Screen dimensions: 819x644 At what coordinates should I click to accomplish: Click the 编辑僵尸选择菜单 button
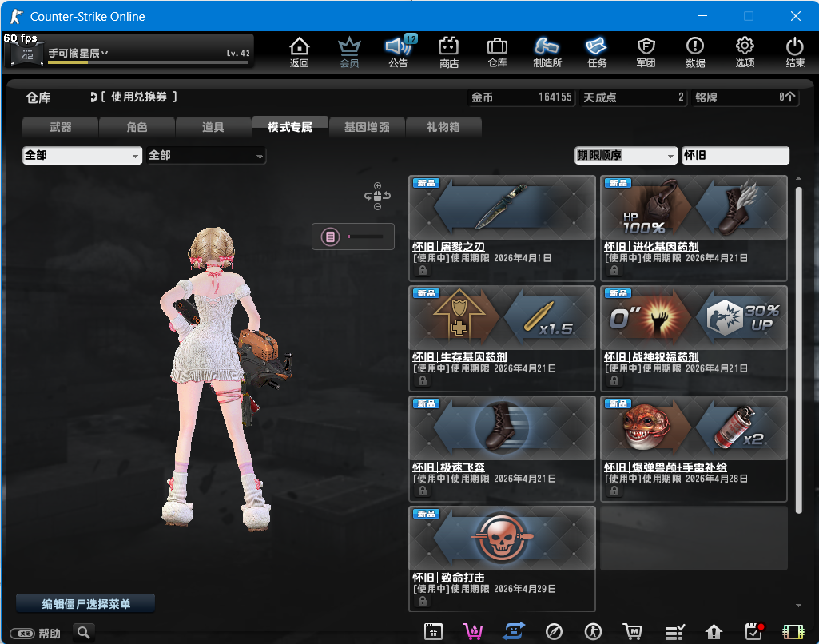(85, 604)
